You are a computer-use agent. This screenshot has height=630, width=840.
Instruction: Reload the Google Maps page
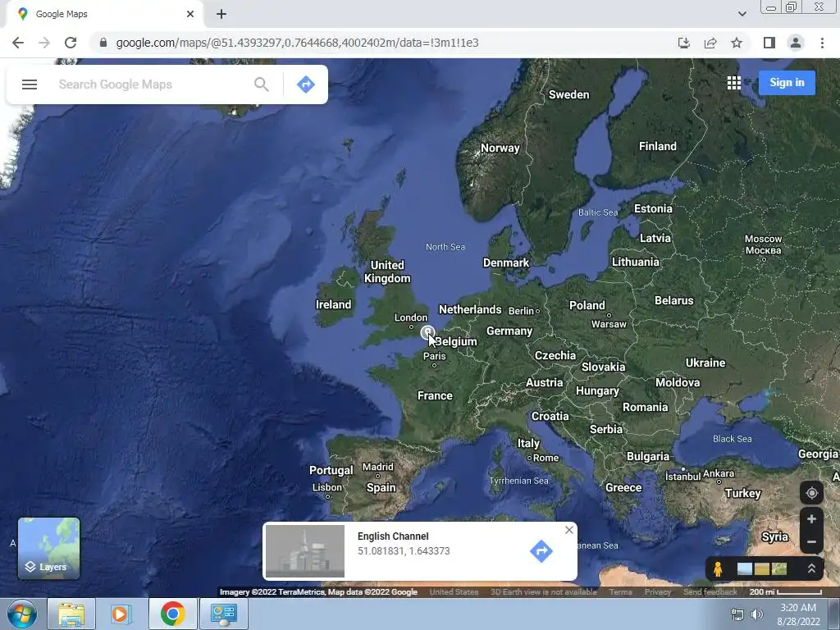(x=71, y=43)
